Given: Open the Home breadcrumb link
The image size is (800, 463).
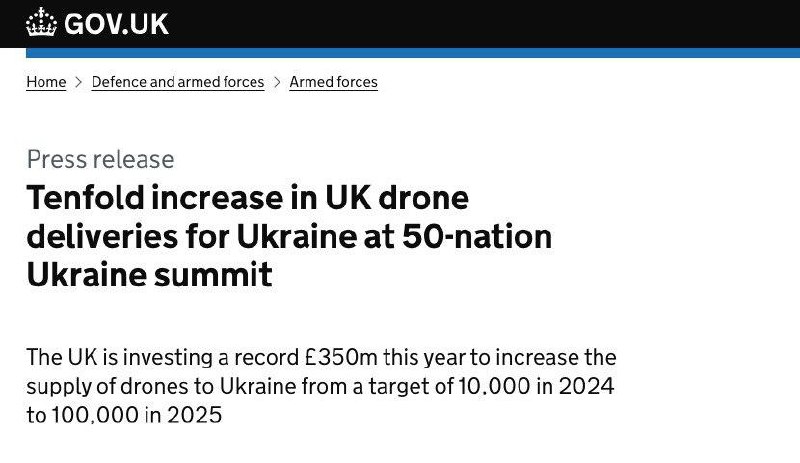Looking at the screenshot, I should click(x=46, y=82).
